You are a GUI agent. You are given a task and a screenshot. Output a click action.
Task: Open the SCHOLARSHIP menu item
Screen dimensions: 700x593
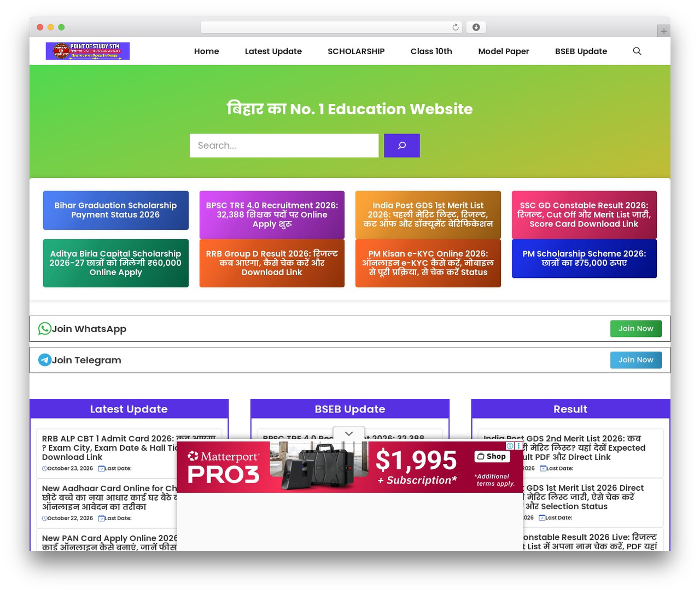click(356, 51)
